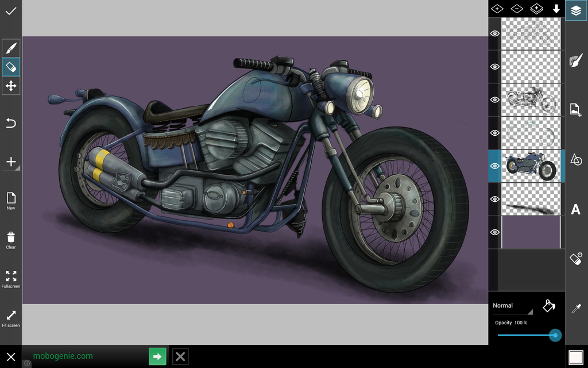The height and width of the screenshot is (368, 588).
Task: Select the Text tool
Action: [576, 209]
